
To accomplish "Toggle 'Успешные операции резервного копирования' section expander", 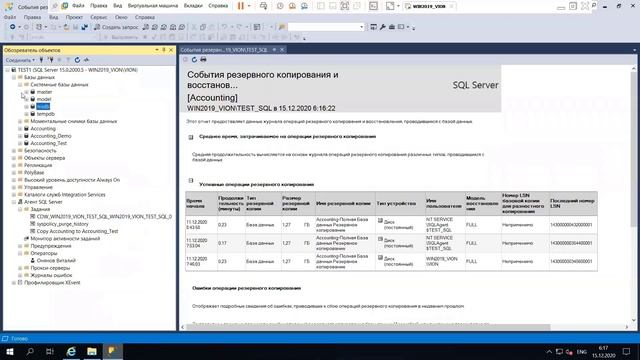I will click(191, 180).
